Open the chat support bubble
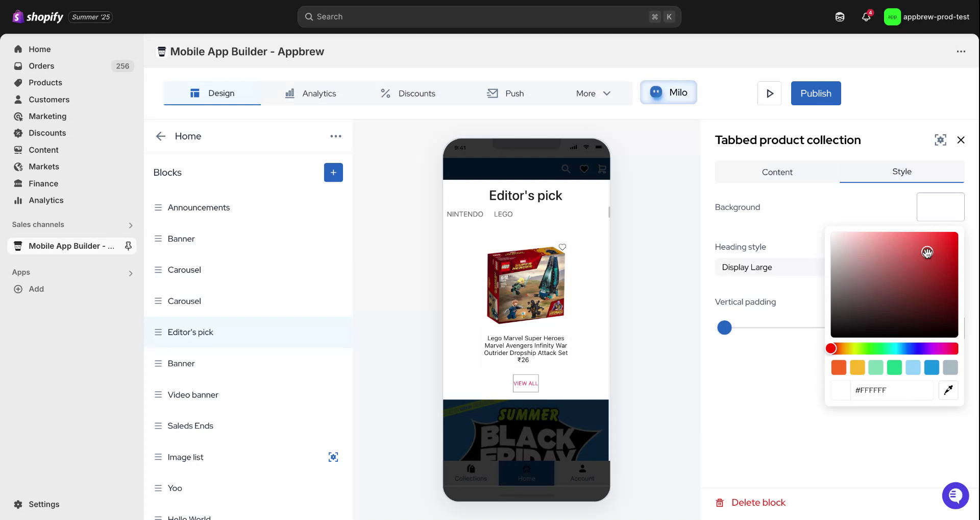This screenshot has height=520, width=980. coord(955,495)
